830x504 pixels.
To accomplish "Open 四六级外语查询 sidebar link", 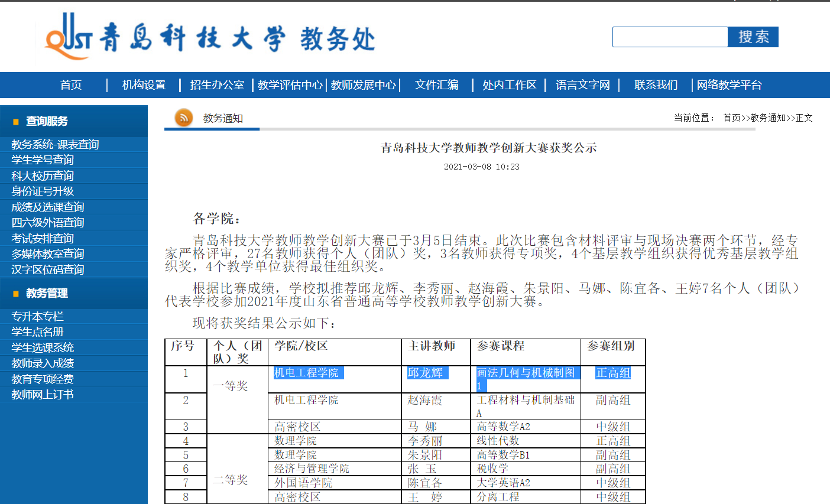I will [48, 223].
